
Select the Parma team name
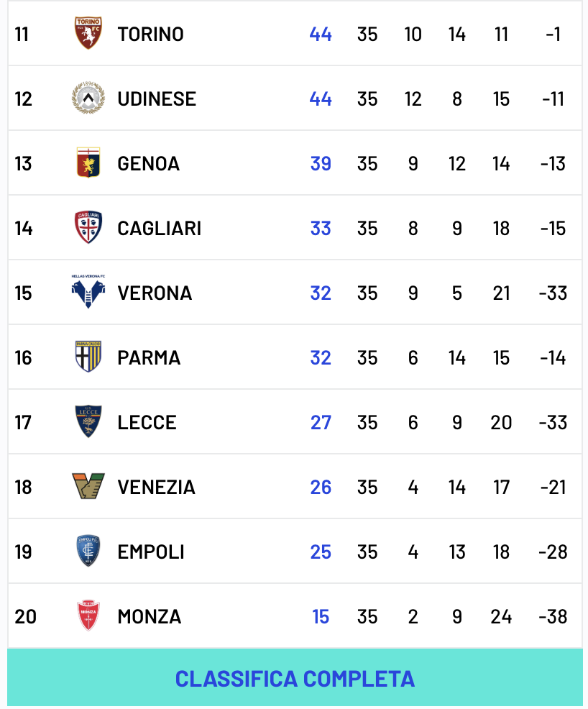[149, 357]
